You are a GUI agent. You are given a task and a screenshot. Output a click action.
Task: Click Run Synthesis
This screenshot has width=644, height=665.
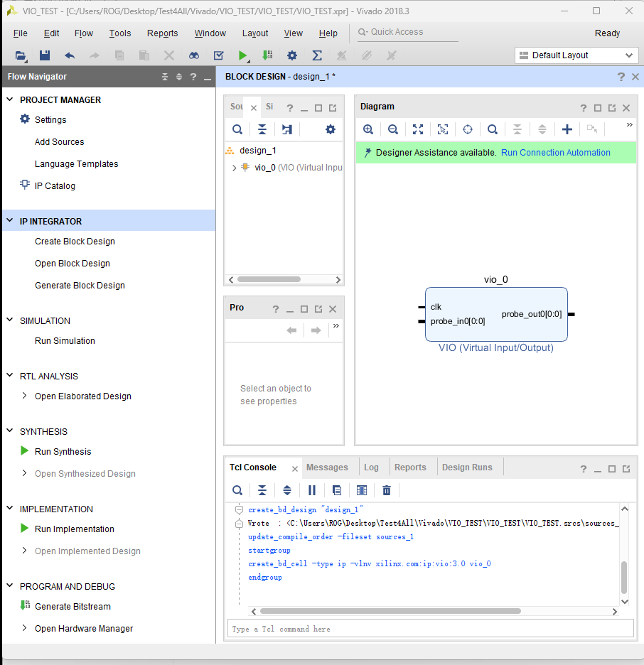[x=63, y=452]
